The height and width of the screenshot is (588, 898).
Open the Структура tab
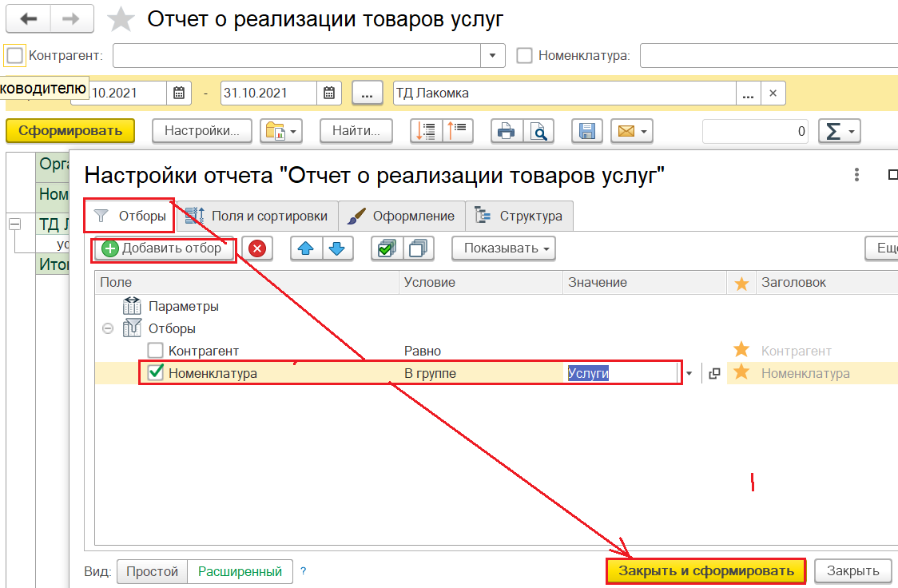[x=519, y=216]
